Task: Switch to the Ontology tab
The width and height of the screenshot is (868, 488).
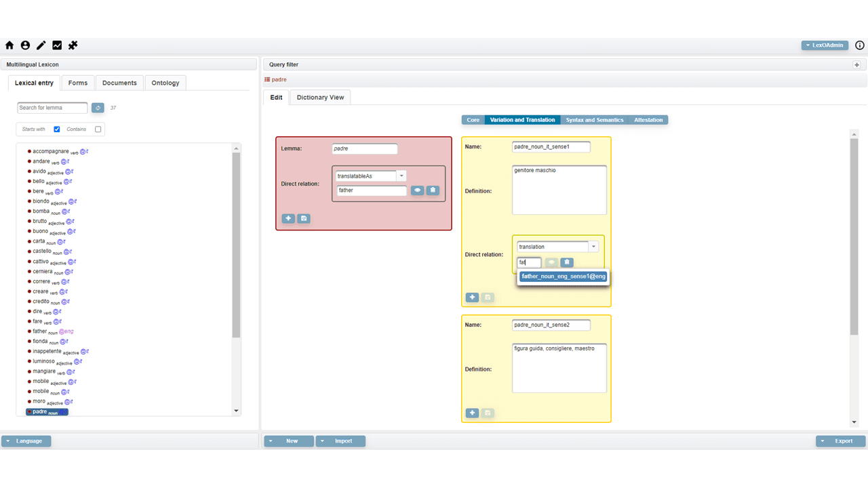Action: coord(165,83)
